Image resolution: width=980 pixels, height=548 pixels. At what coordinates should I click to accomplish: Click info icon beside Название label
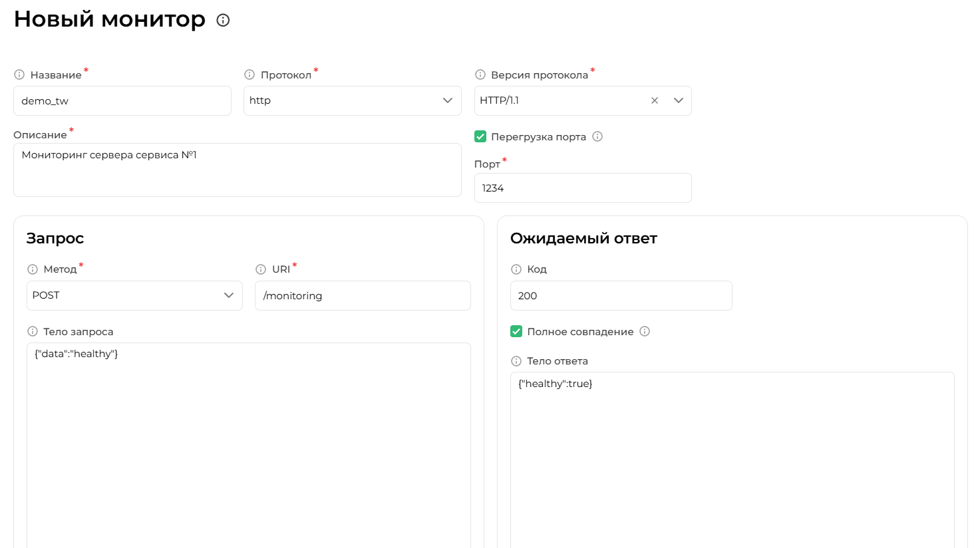click(19, 74)
